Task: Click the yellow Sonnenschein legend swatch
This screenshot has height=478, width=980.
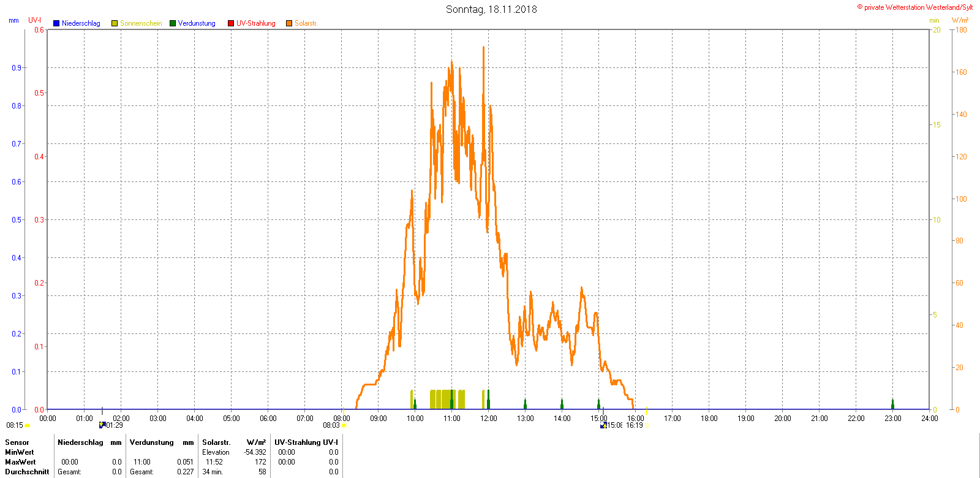Action: tap(115, 23)
